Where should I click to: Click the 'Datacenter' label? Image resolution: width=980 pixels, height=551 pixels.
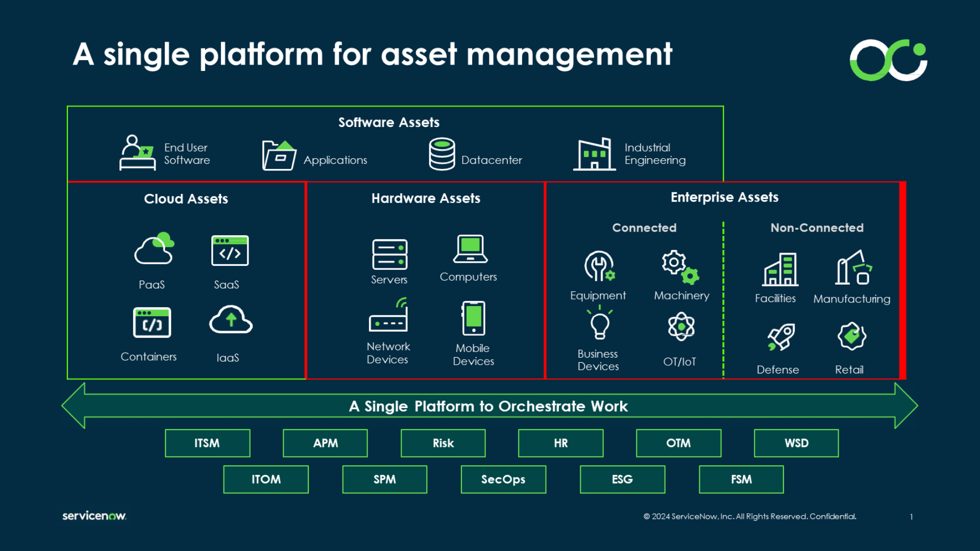(x=492, y=160)
